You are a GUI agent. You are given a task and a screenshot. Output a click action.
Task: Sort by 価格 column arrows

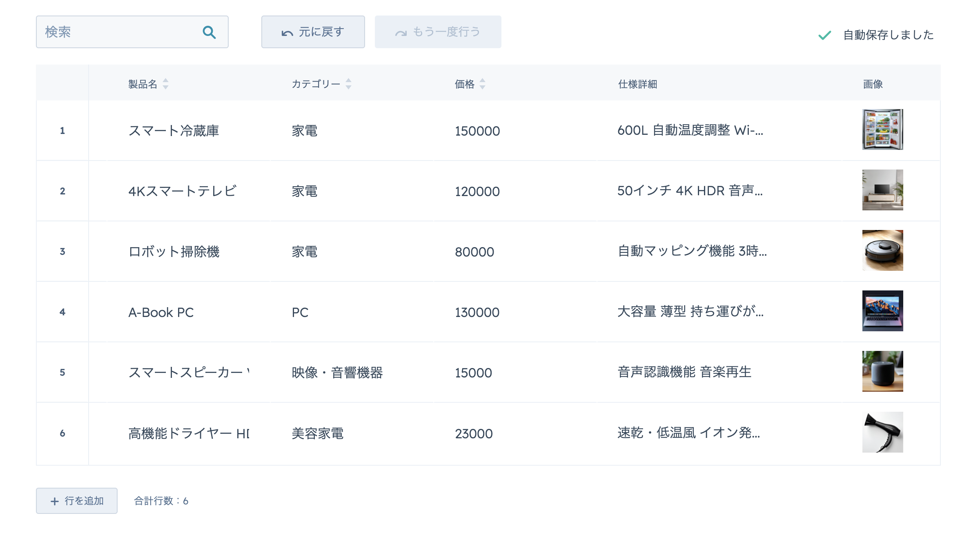(482, 84)
